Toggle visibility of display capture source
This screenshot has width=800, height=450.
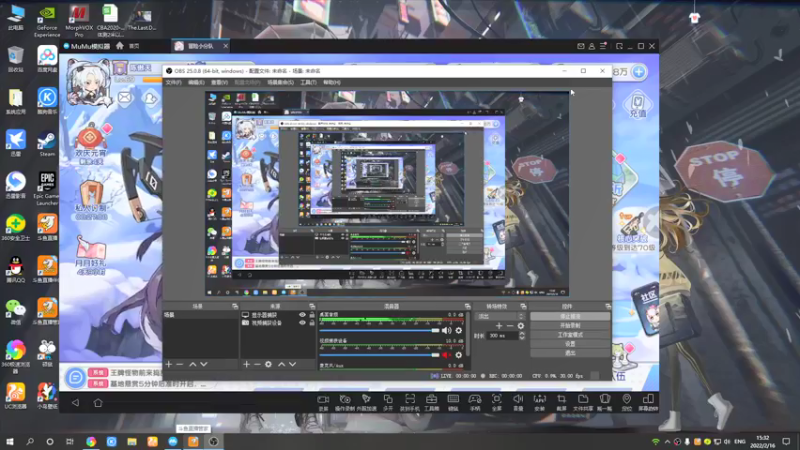click(302, 315)
